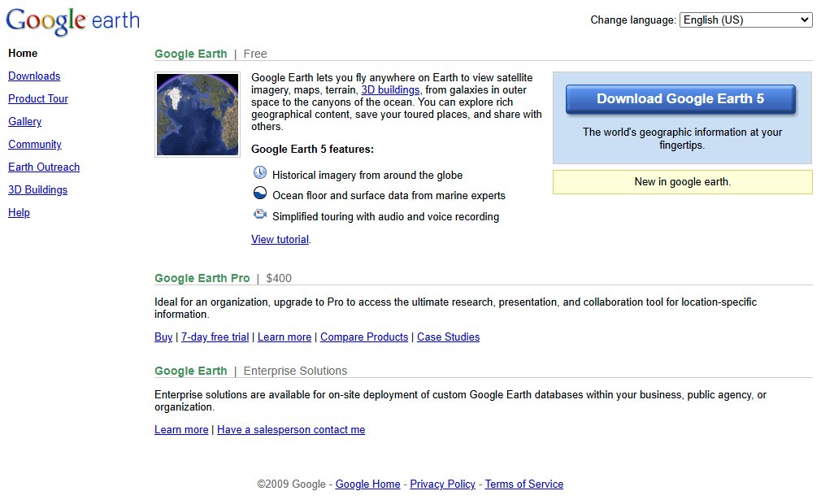The image size is (821, 504).
Task: Visit the Gallery page
Action: [x=24, y=121]
